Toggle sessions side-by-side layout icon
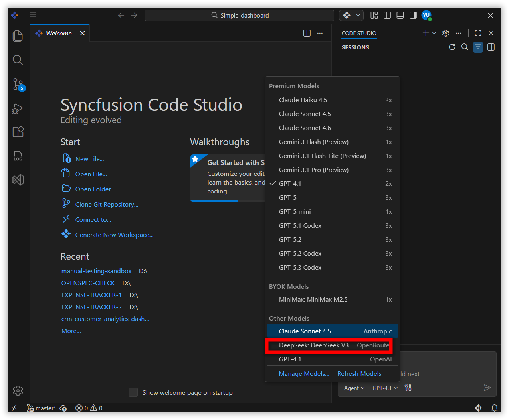509x420 pixels. pos(491,47)
